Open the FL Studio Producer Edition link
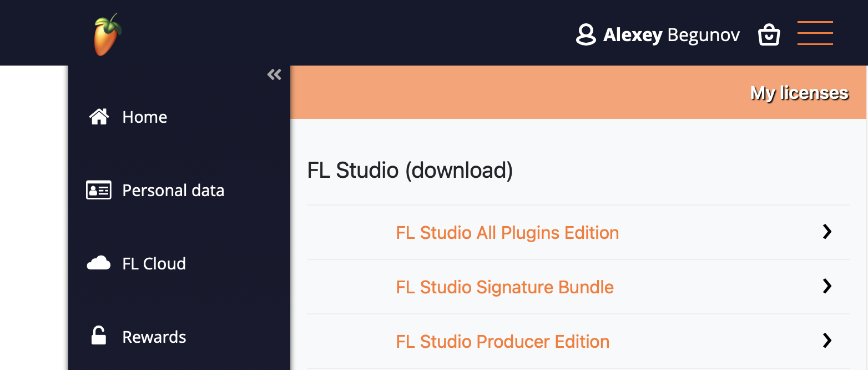Viewport: 868px width, 370px height. (502, 342)
